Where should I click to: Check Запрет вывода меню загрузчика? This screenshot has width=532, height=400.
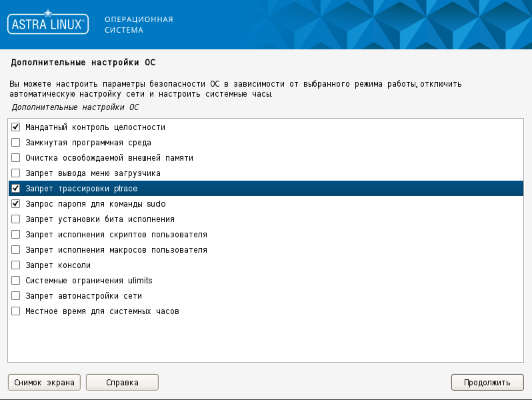pos(15,173)
